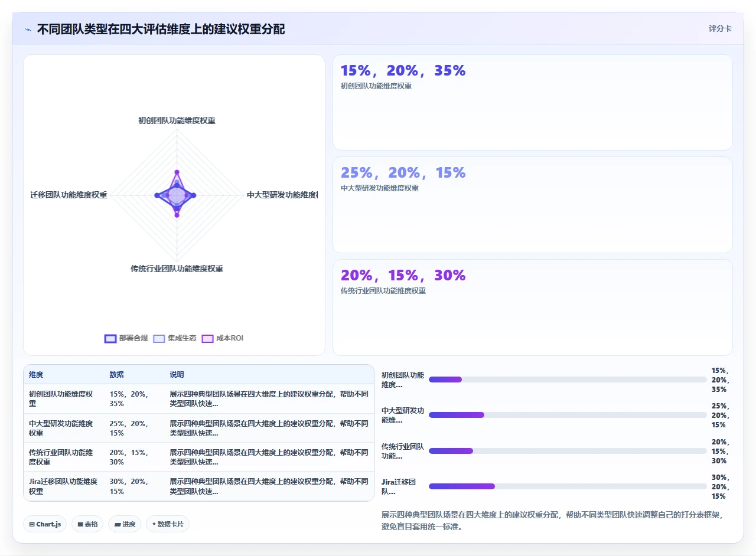Click the card heading 20%，15%，30%

coord(403,276)
